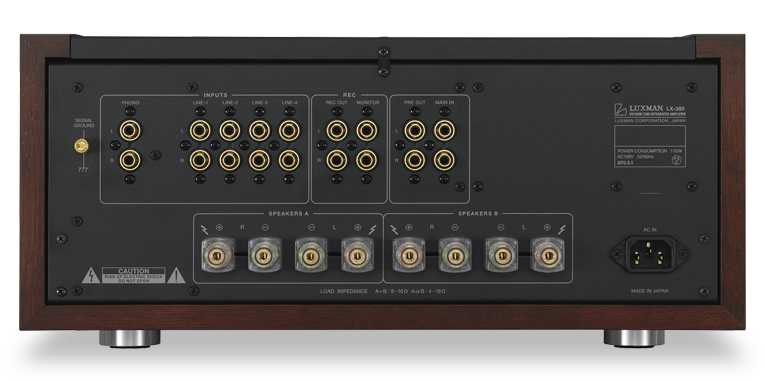This screenshot has width=765, height=381.
Task: Choose the MAIN IN left channel jack
Action: [x=444, y=130]
